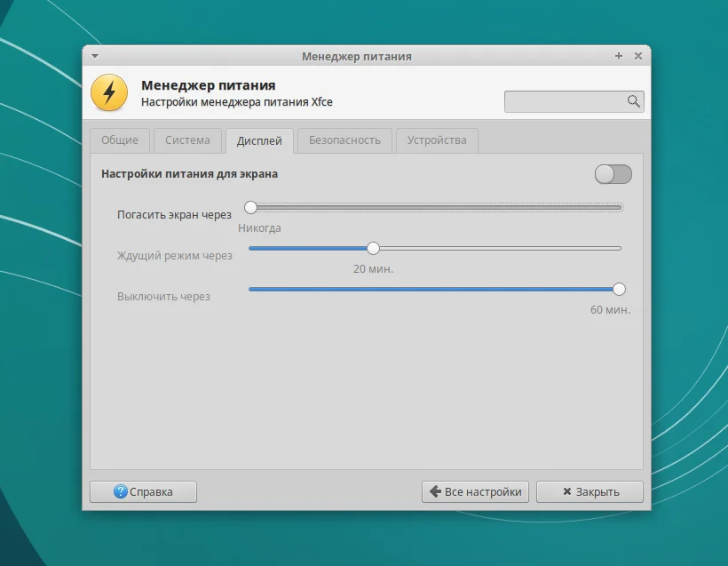Open the Устройства tab
The height and width of the screenshot is (566, 728).
click(437, 140)
